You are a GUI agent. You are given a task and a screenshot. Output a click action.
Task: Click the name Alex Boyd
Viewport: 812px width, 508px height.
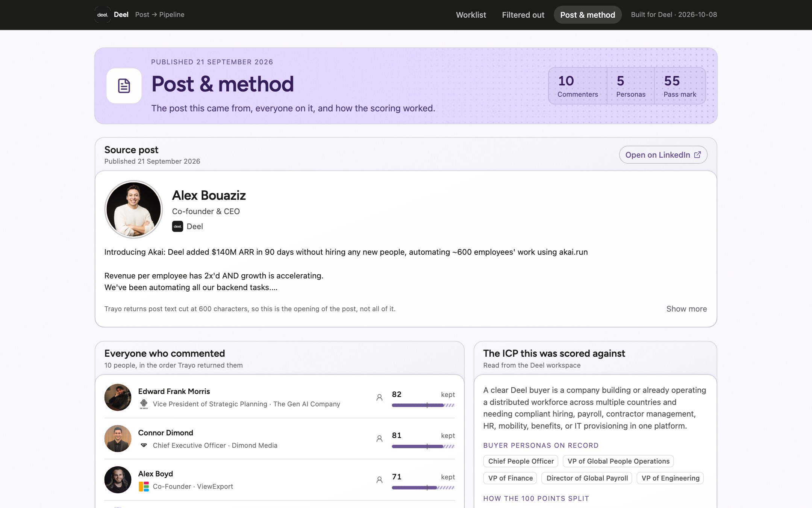point(156,474)
